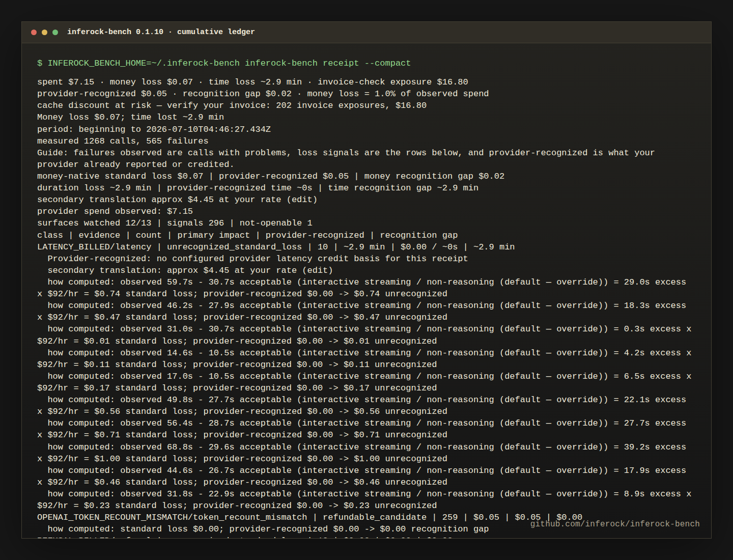Click 'how computed: observed 59.7s' line

point(366,282)
